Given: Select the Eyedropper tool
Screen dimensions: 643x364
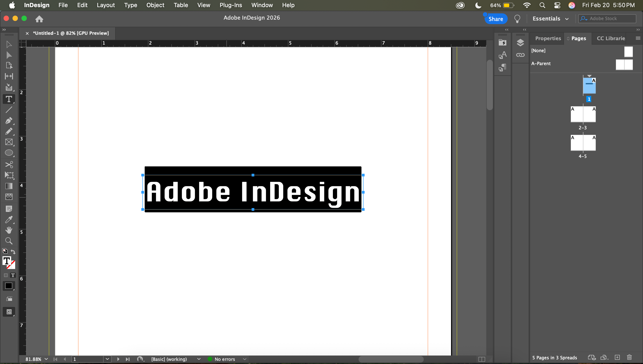Looking at the screenshot, I should click(9, 219).
